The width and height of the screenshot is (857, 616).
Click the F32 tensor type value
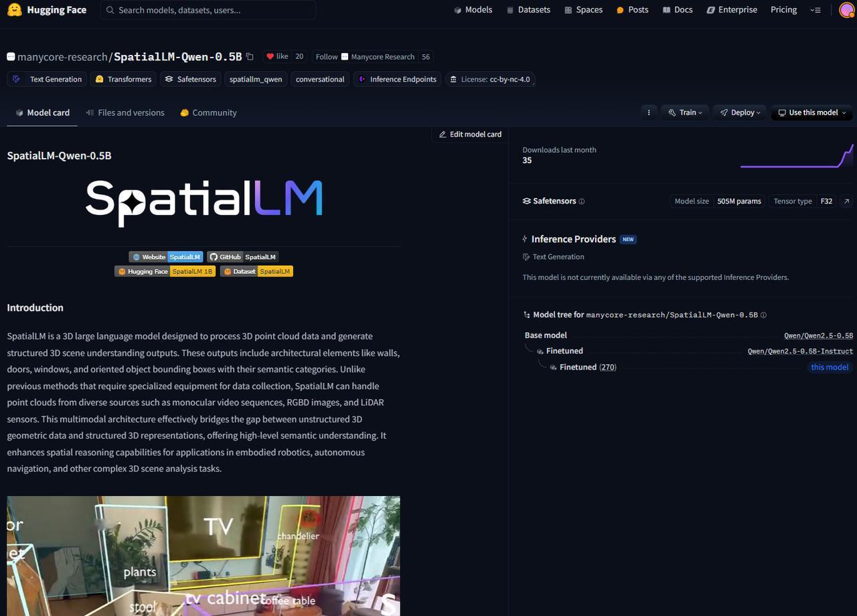coord(826,201)
